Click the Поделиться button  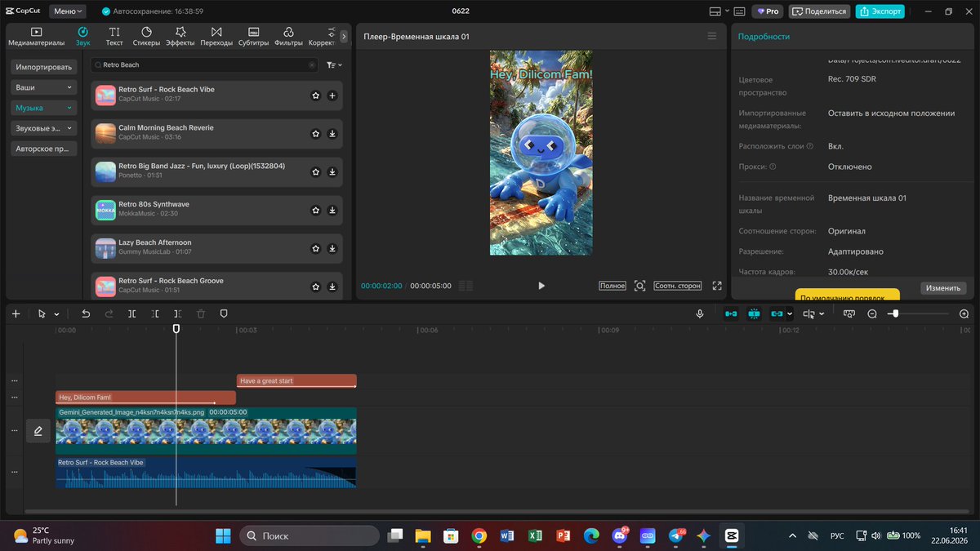pos(819,11)
